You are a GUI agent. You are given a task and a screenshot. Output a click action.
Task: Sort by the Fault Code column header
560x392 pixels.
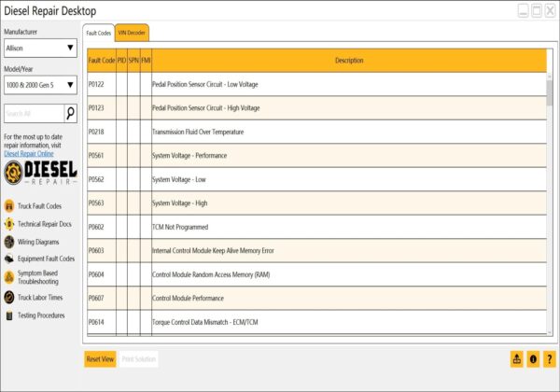pyautogui.click(x=102, y=61)
